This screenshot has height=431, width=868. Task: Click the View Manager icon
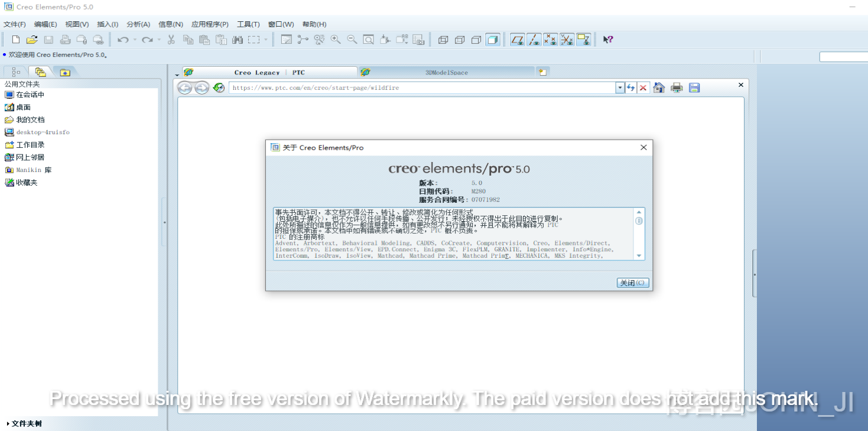[x=418, y=40]
